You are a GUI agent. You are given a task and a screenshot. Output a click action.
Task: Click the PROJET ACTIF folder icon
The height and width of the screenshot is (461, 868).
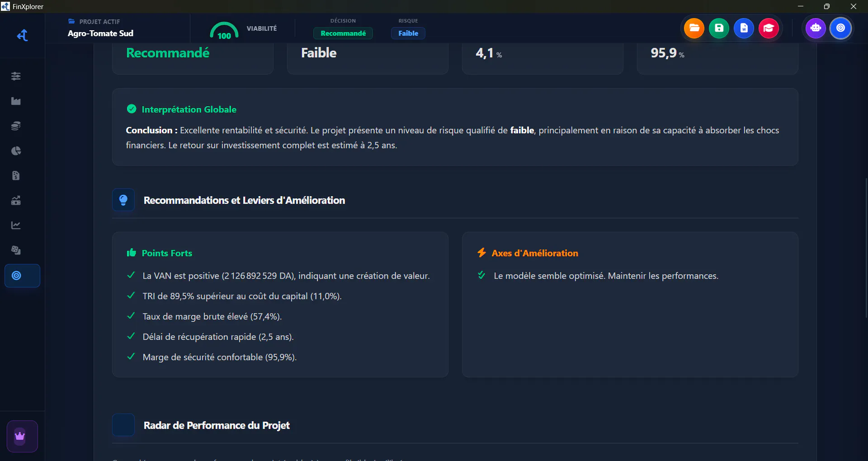(x=71, y=21)
